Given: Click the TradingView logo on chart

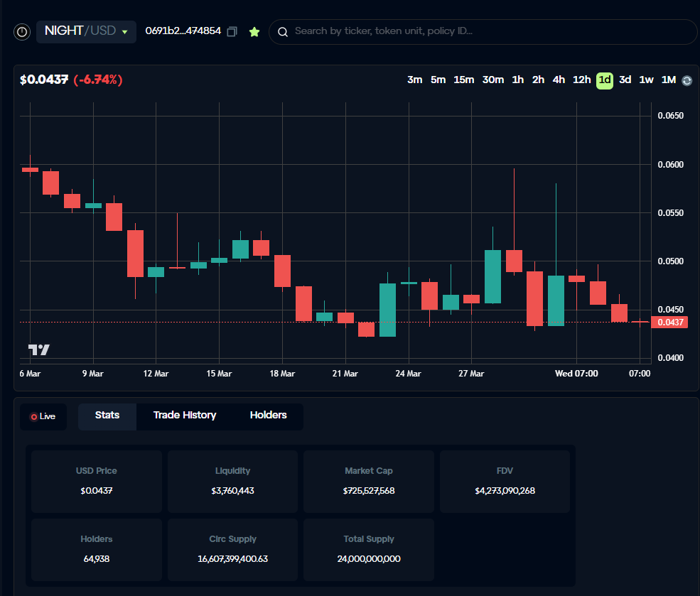Looking at the screenshot, I should (x=39, y=350).
